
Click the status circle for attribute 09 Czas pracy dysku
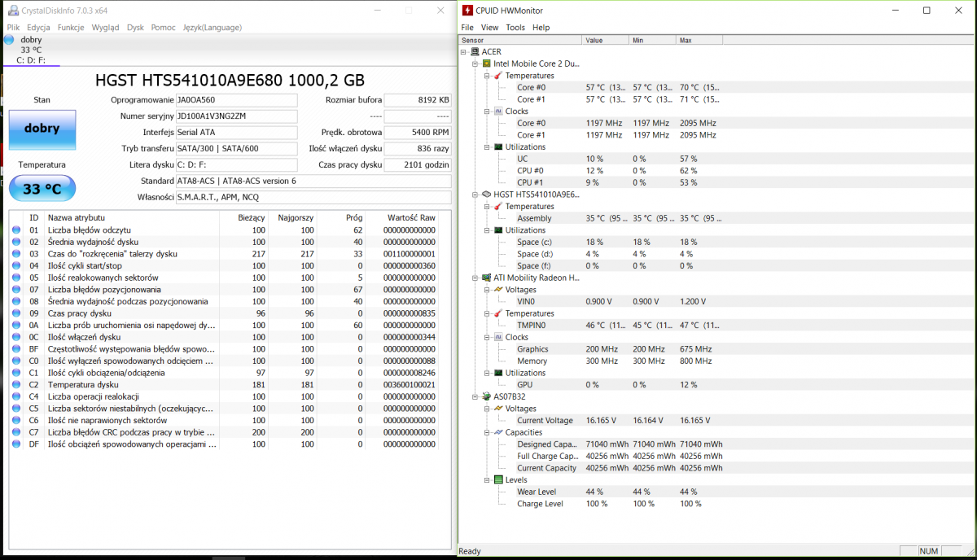click(16, 313)
